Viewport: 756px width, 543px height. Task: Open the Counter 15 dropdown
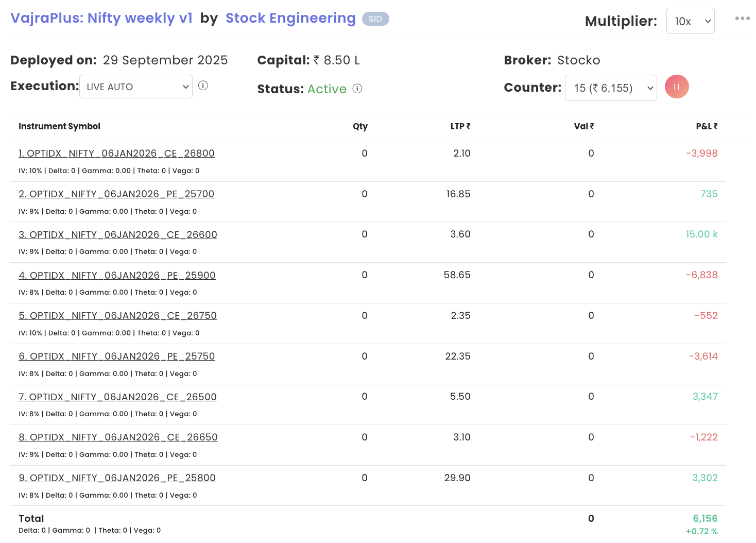(x=610, y=88)
